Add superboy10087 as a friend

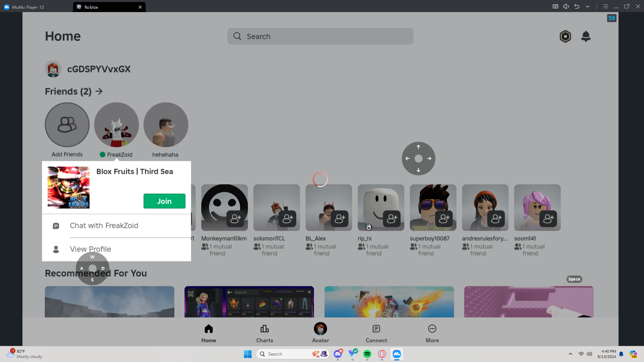point(444,219)
